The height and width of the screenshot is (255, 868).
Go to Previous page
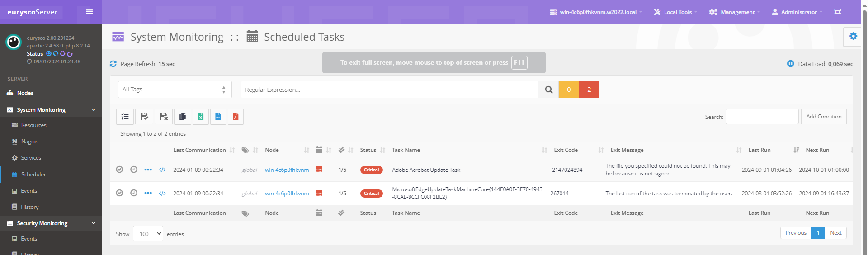point(796,233)
